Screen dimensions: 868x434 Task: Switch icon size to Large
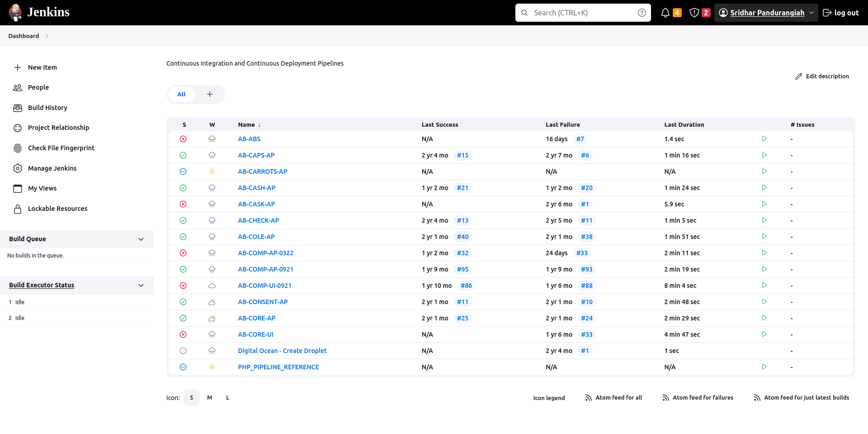[x=228, y=398]
